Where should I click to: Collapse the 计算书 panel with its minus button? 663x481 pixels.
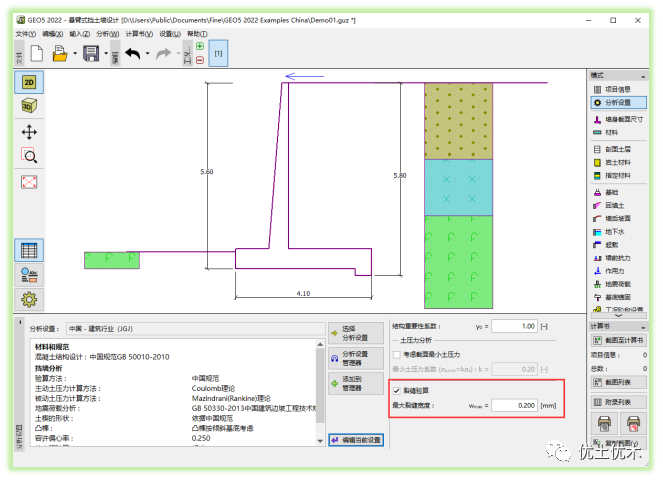[643, 328]
